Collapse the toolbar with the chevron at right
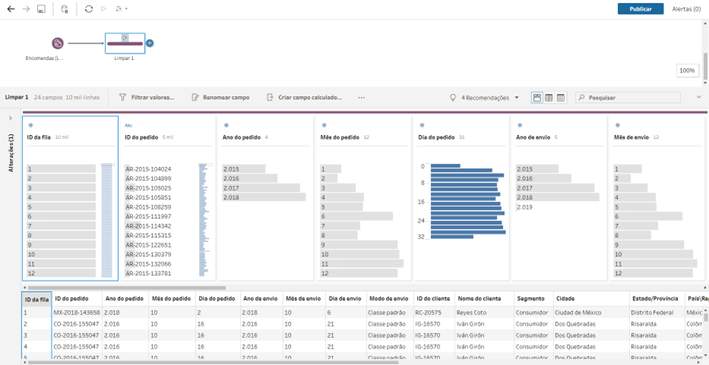Viewport: 709px width, 365px height. [x=699, y=97]
